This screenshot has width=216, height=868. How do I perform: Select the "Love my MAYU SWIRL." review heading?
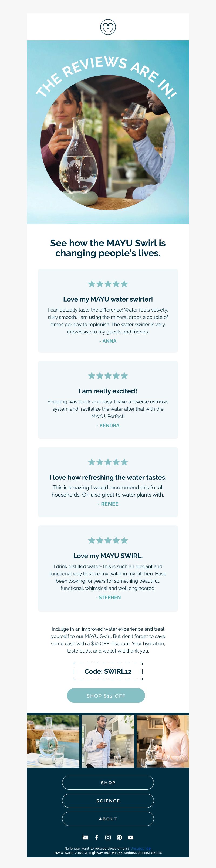pos(108,556)
